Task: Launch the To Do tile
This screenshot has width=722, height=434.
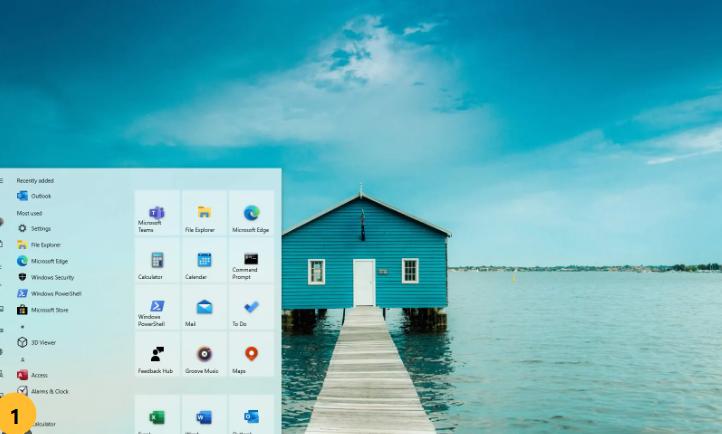Action: pos(251,307)
